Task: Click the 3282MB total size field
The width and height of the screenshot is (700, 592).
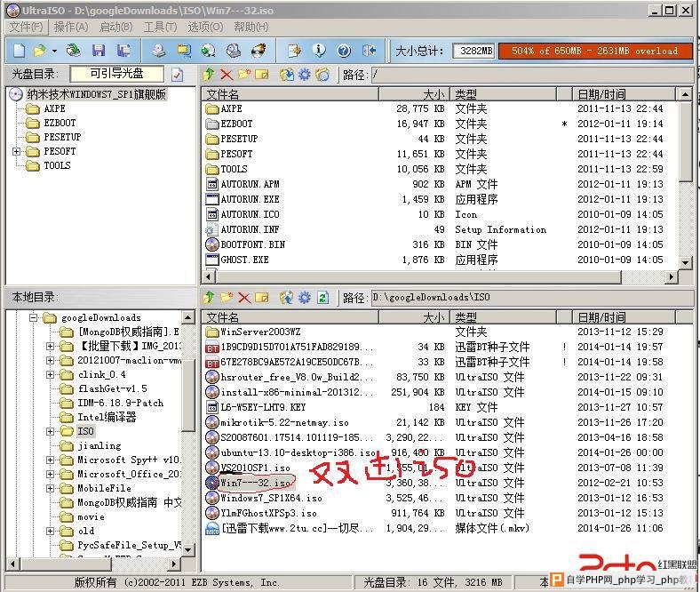Action: tap(474, 51)
